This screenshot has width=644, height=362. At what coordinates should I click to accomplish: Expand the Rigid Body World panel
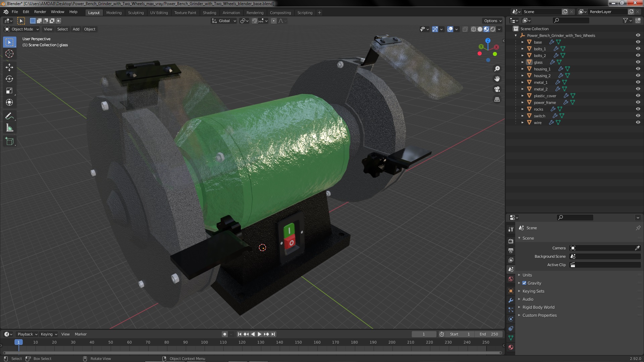tap(538, 307)
